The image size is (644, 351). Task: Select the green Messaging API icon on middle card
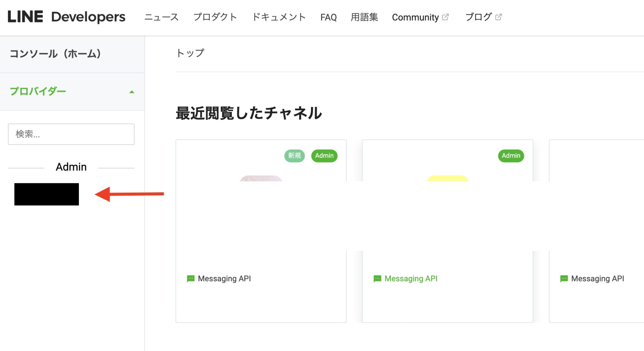tap(377, 278)
